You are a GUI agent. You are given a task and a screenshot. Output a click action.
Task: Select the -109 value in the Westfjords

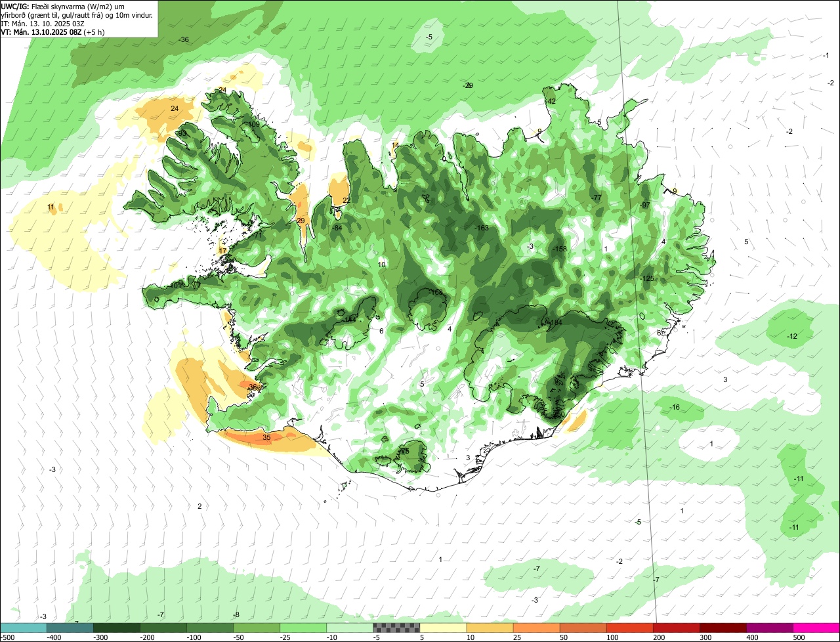point(253,124)
